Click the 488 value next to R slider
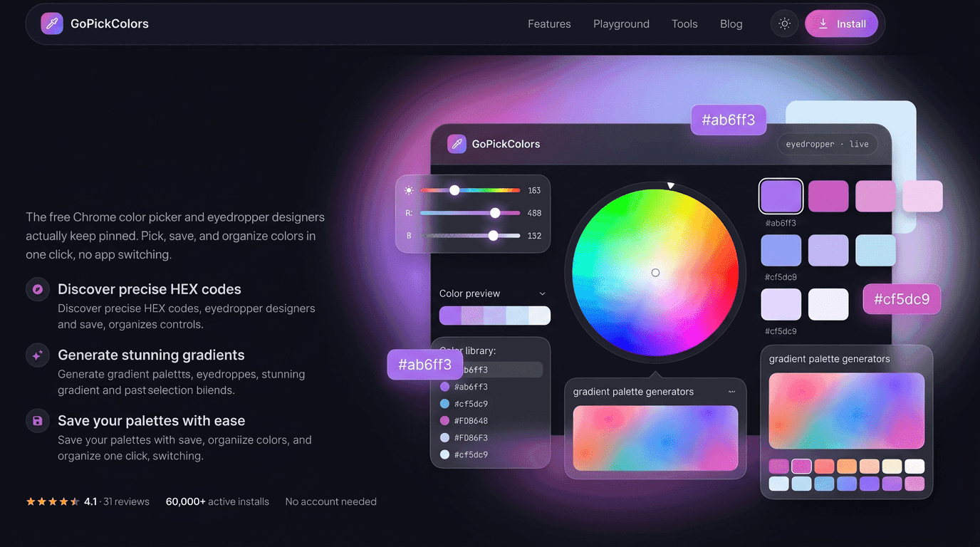This screenshot has height=547, width=980. [534, 213]
